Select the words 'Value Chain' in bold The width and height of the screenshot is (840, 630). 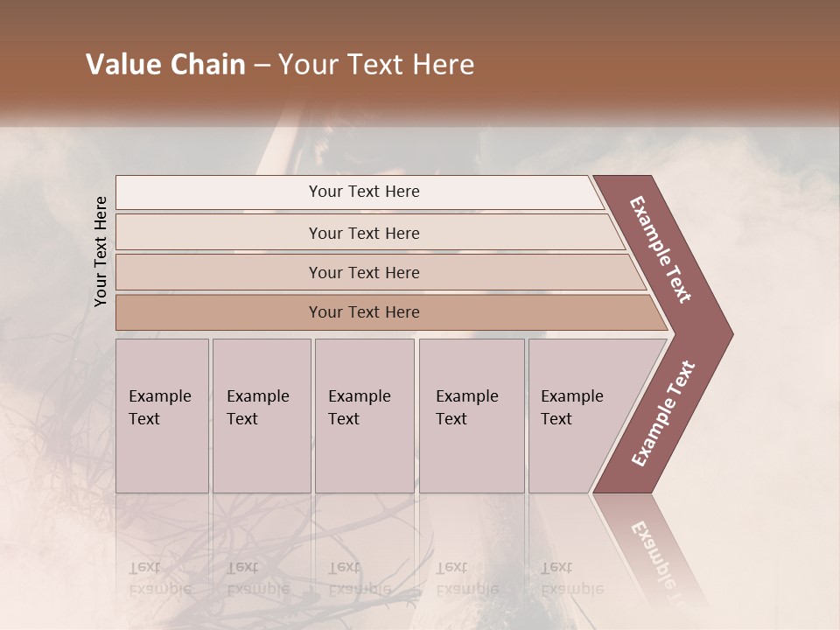click(165, 64)
